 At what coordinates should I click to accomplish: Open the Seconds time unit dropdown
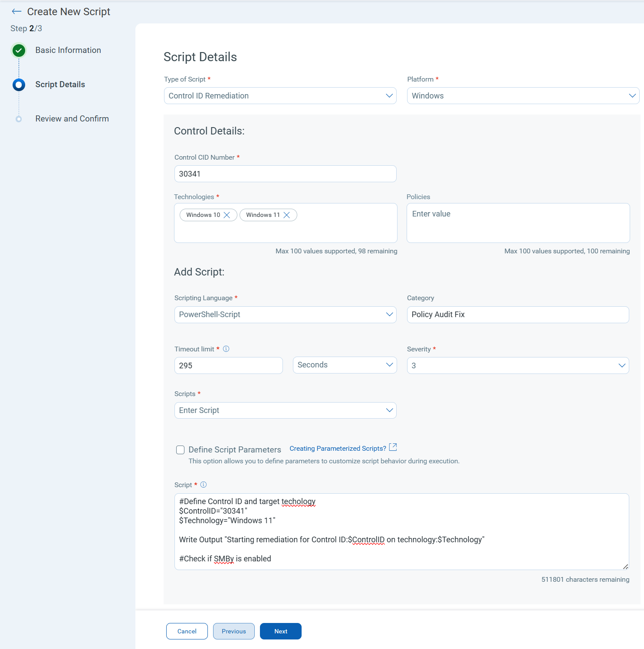click(345, 365)
